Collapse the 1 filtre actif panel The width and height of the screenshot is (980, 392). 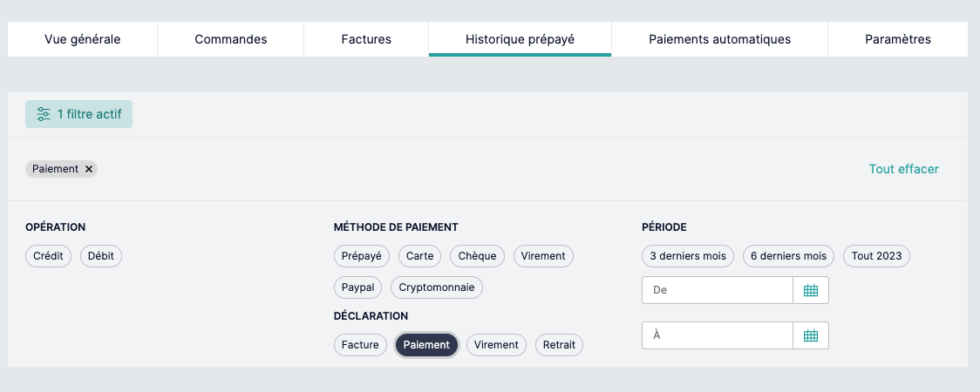click(x=78, y=114)
